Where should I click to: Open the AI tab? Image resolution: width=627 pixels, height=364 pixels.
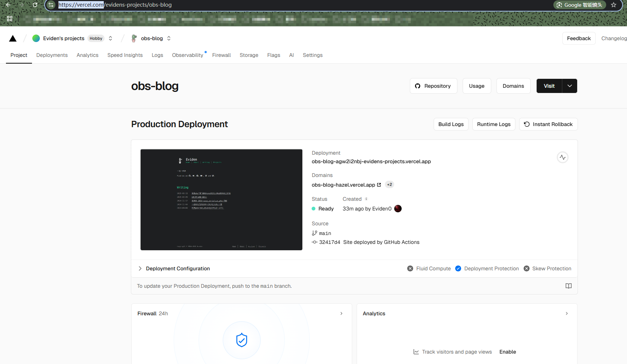pos(292,55)
